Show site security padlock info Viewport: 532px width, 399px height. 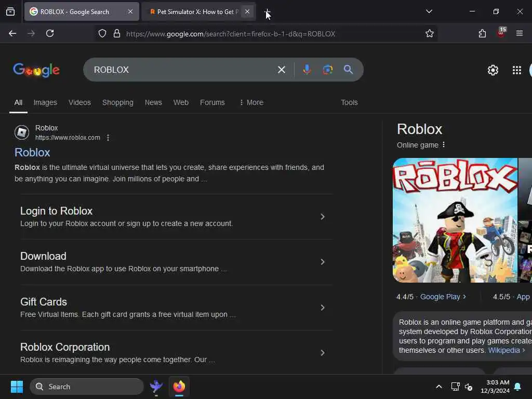(117, 33)
